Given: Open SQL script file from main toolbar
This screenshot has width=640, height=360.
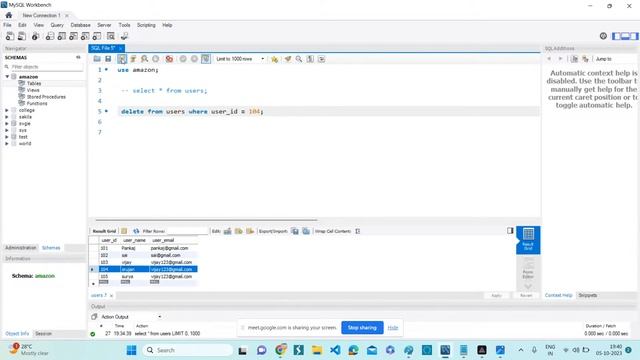Looking at the screenshot, I should (22, 36).
